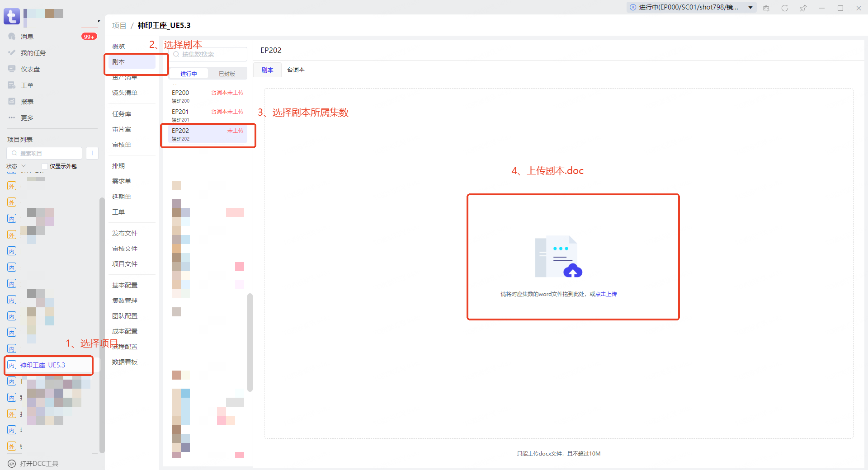Image resolution: width=868 pixels, height=470 pixels.
Task: Open the toolbox icon in title bar
Action: point(766,8)
